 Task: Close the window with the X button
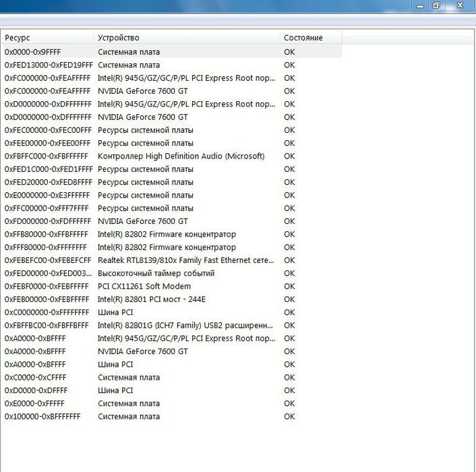pos(460,6)
